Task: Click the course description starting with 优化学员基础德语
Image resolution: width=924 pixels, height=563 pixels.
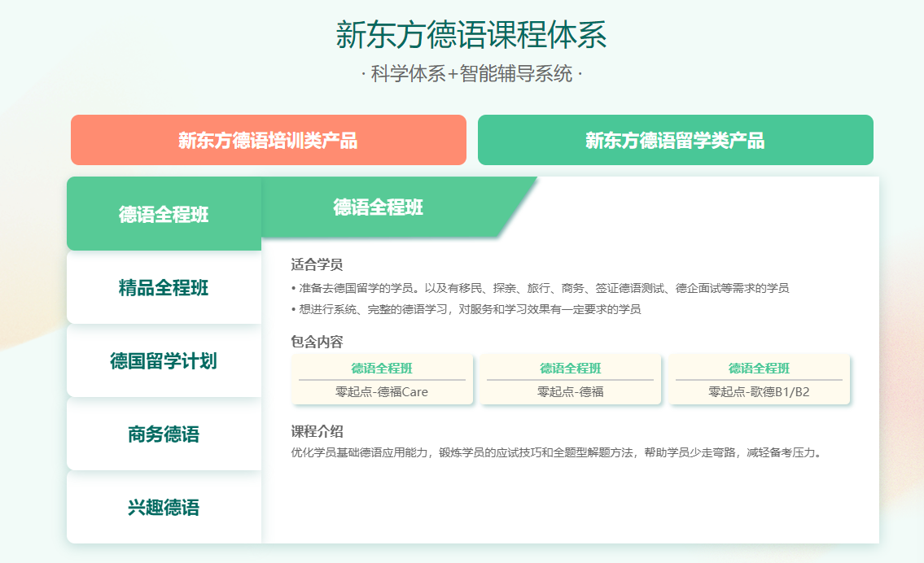Action: [557, 452]
